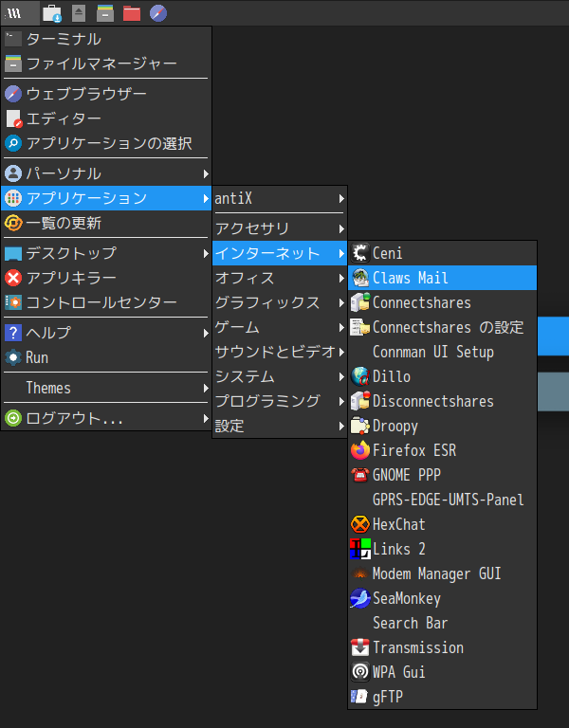Click the Ceni icon in the Internet submenu
This screenshot has width=569, height=728.
360,253
